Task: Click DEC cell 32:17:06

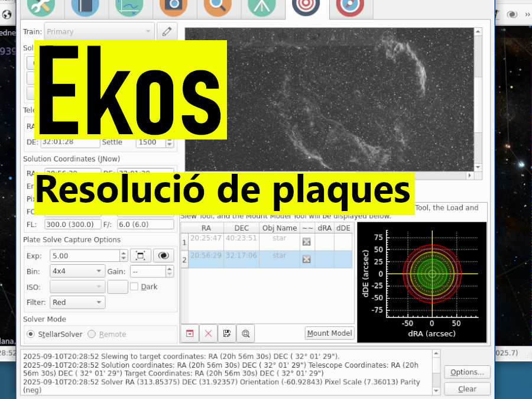Action: point(241,259)
